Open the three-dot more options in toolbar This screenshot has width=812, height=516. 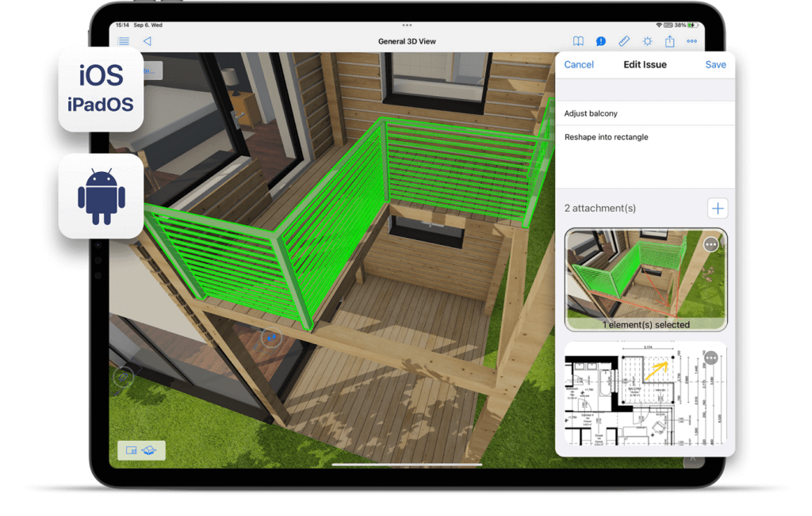(x=692, y=41)
